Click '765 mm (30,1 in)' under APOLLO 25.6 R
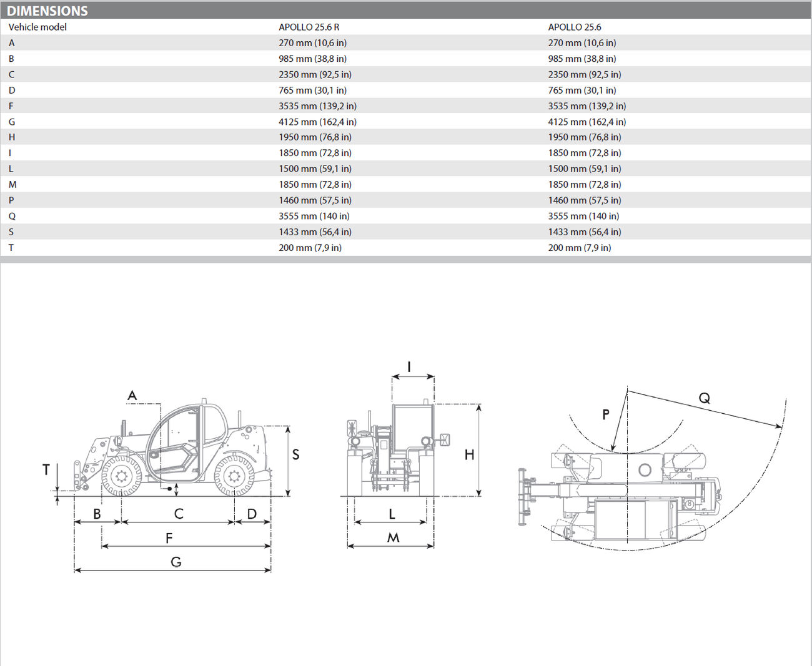The width and height of the screenshot is (812, 666). (313, 91)
